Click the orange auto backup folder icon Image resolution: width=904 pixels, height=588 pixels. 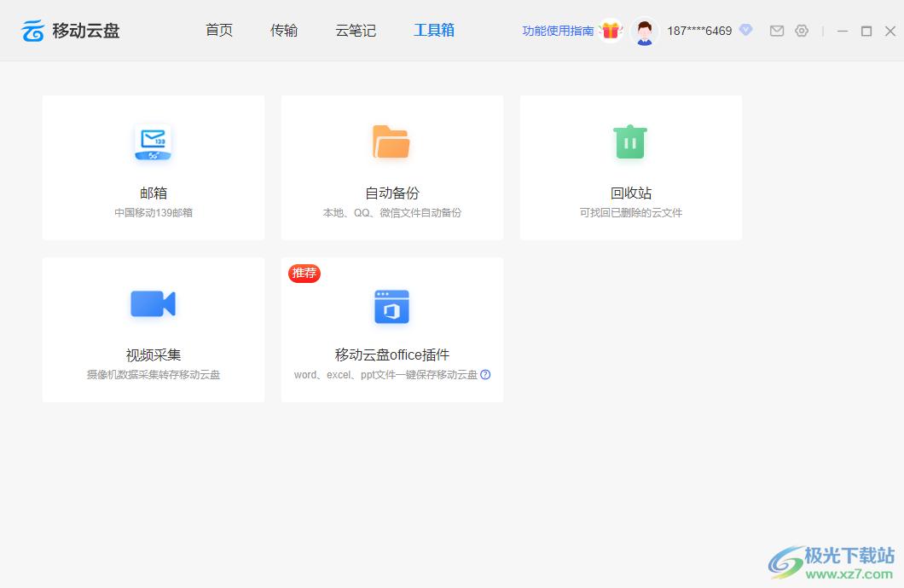pos(391,142)
